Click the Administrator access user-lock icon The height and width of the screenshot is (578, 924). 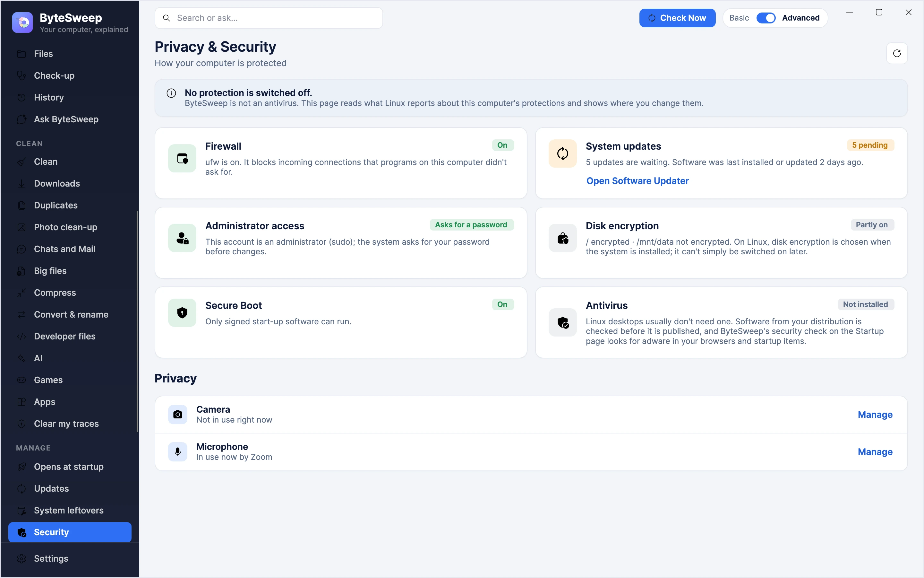(x=182, y=238)
